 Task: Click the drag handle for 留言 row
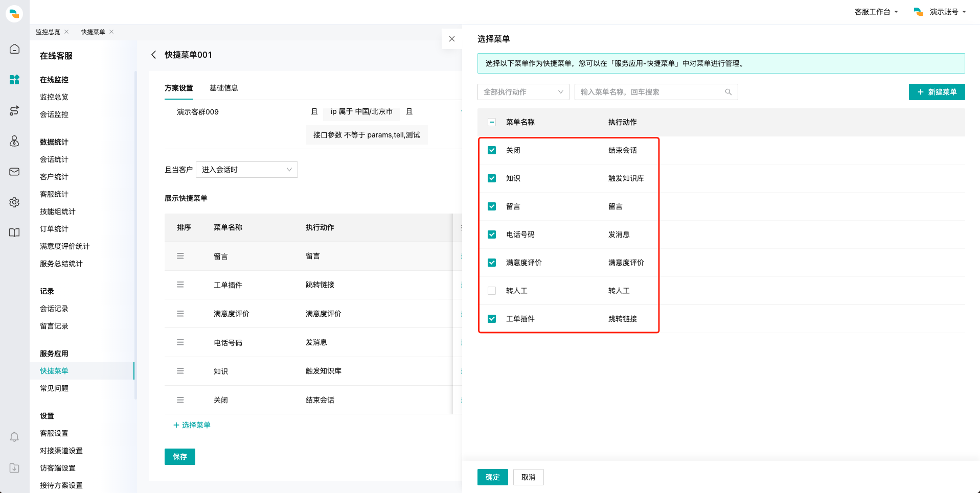(x=180, y=256)
